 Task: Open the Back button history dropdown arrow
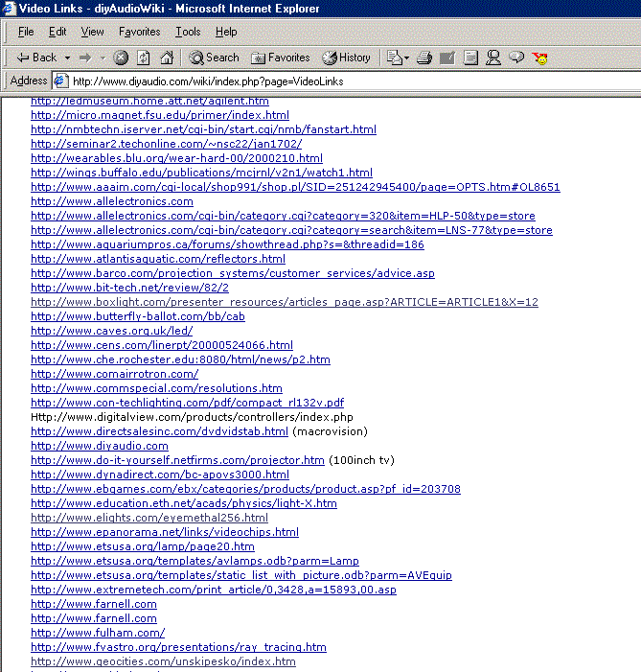pyautogui.click(x=67, y=58)
